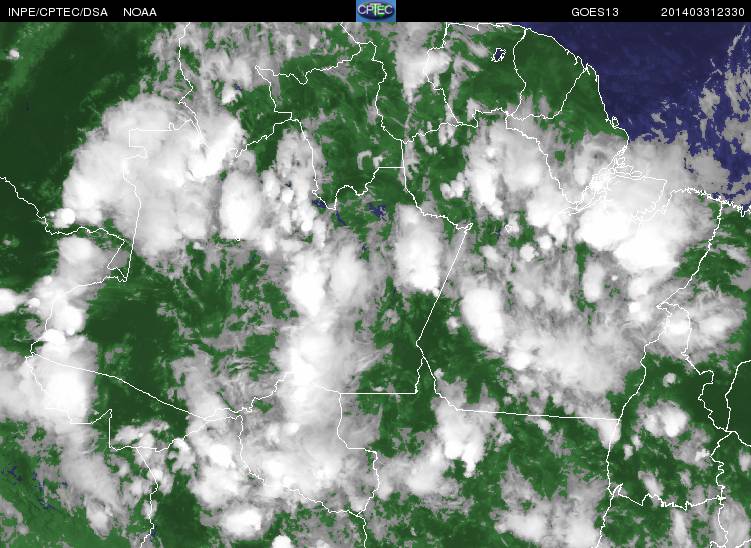
Task: Click the small round cloud in the top-left green area
Action: click(13, 54)
